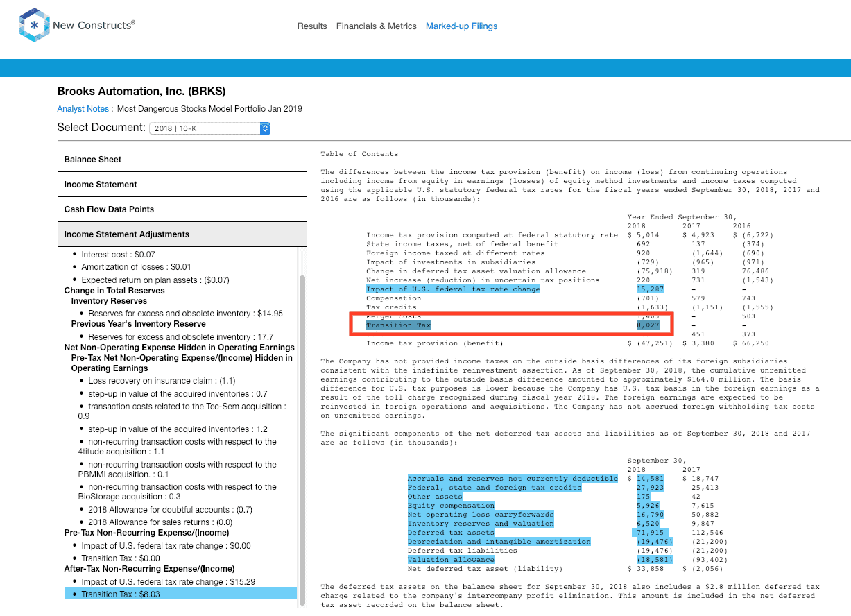Expand the Income Statement section
Screen dimensions: 851x616
pyautogui.click(x=182, y=185)
